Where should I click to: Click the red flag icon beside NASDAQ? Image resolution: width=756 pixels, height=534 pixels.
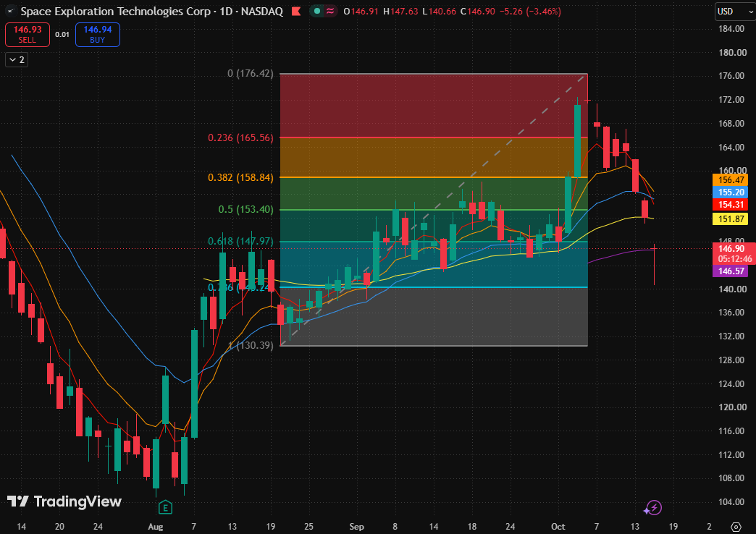(296, 11)
